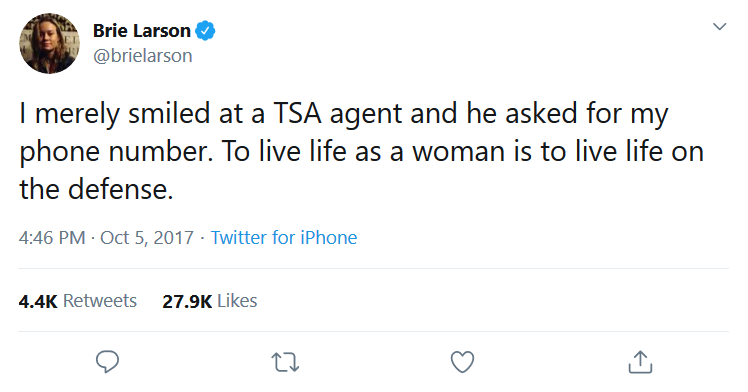Click the 4:46 PM timestamp
Viewport: 748px width, 392px height.
pos(52,237)
